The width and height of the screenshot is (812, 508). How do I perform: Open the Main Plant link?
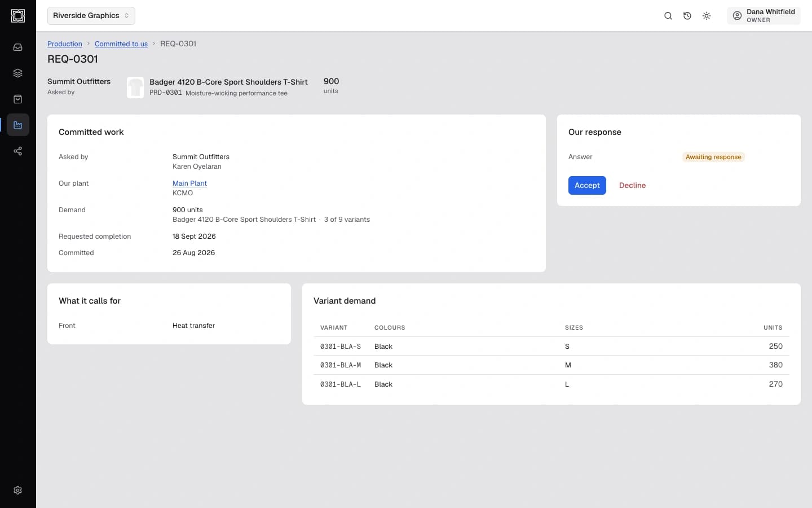(189, 183)
